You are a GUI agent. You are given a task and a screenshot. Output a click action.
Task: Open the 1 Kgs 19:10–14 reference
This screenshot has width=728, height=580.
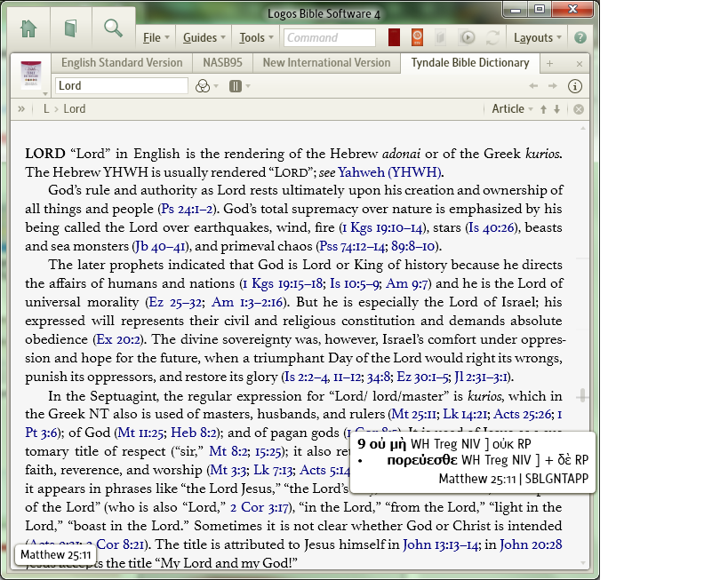382,227
